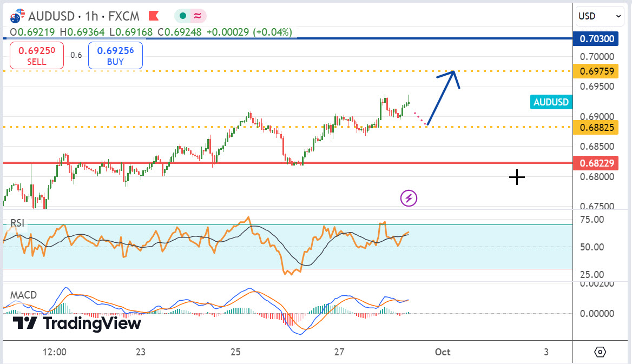
Task: Click the AUDUSD currency flags icon
Action: (17, 15)
